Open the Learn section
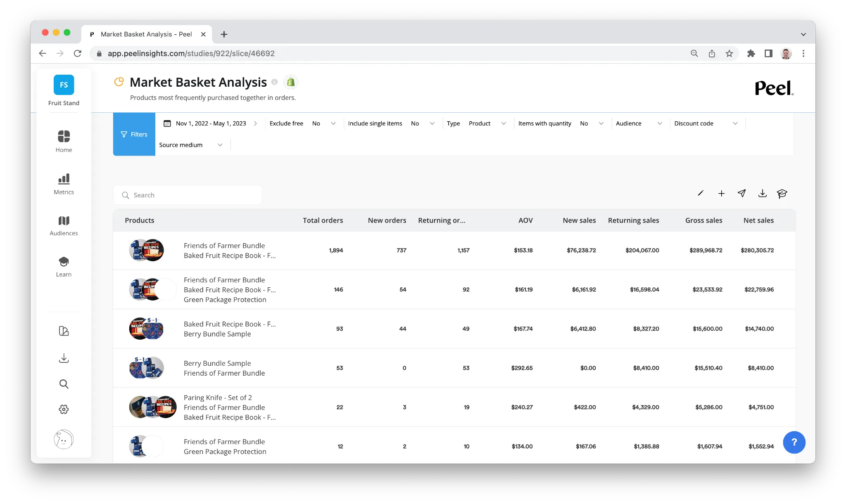The image size is (846, 504). [64, 267]
